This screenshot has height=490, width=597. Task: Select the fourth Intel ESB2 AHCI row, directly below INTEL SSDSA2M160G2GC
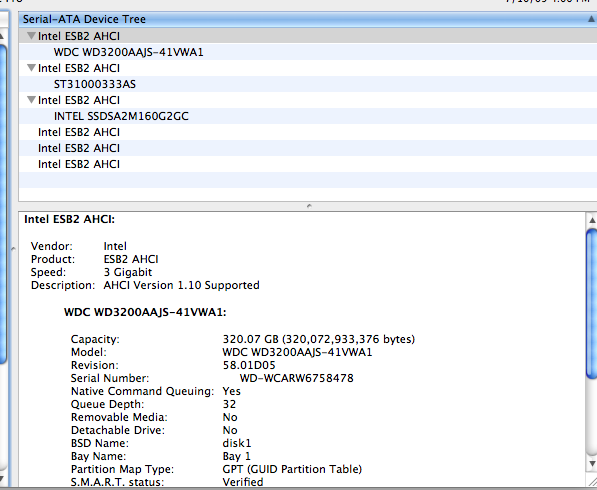pos(308,132)
